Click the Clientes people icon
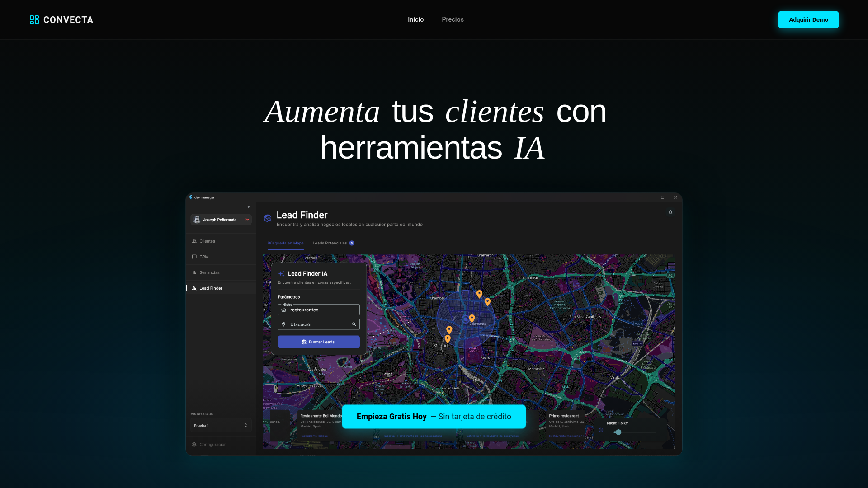The image size is (868, 488). pyautogui.click(x=194, y=241)
